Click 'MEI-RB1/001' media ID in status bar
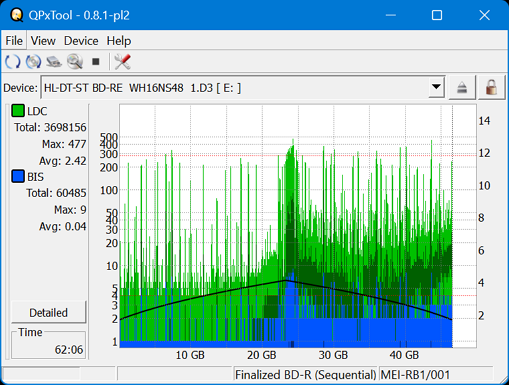 (415, 375)
